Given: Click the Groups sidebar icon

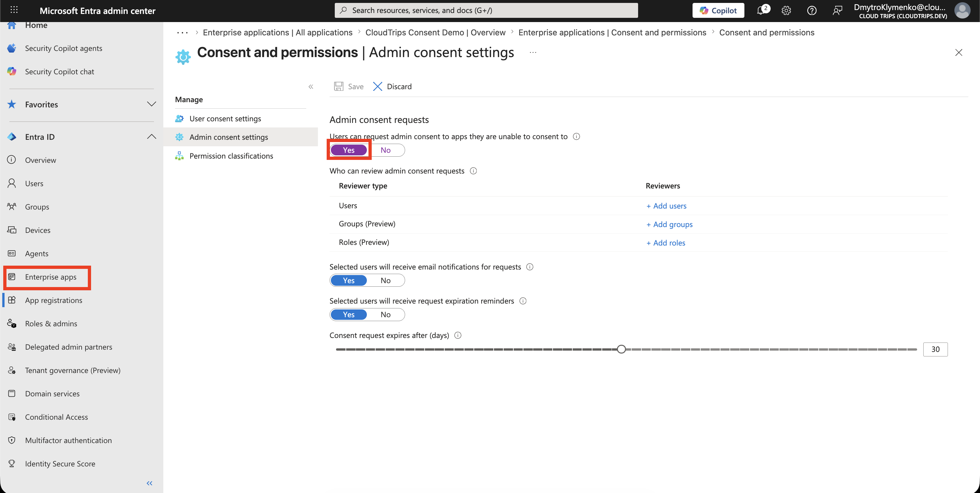Looking at the screenshot, I should click(x=12, y=207).
